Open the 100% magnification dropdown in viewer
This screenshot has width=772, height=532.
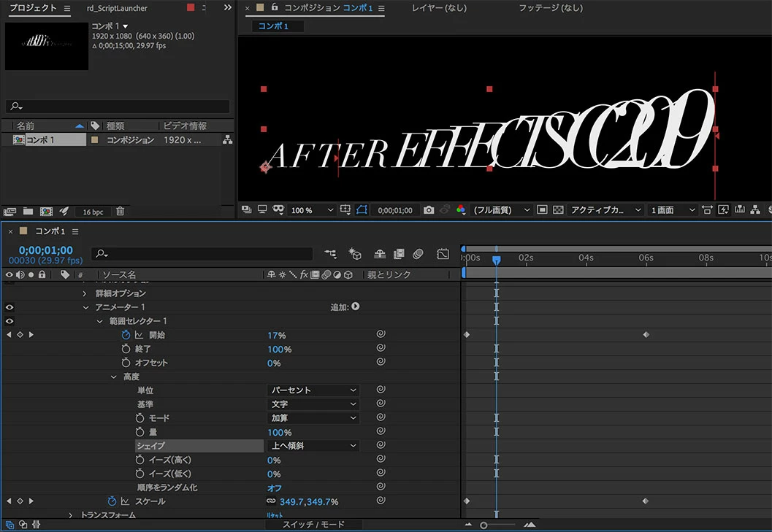(x=312, y=210)
